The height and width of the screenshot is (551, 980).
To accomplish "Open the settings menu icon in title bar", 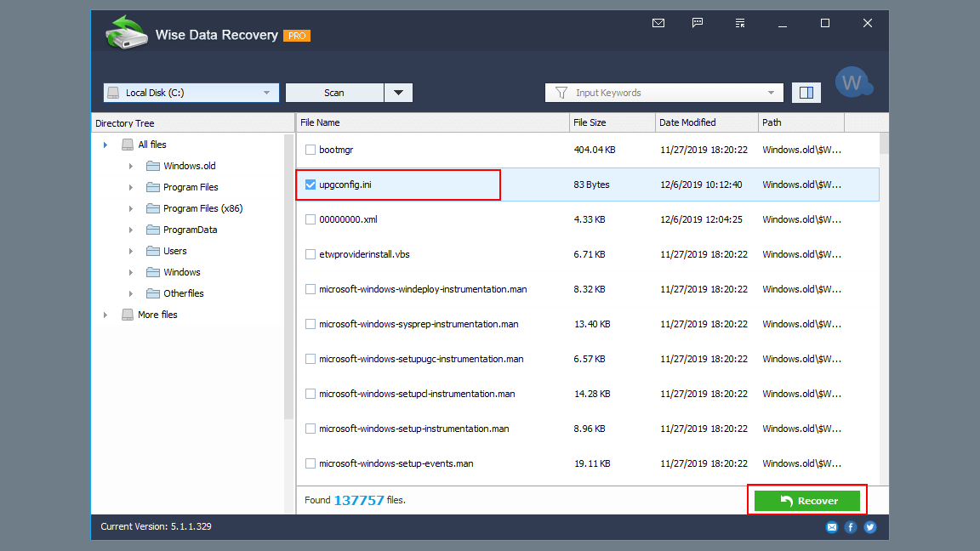I will [x=740, y=23].
